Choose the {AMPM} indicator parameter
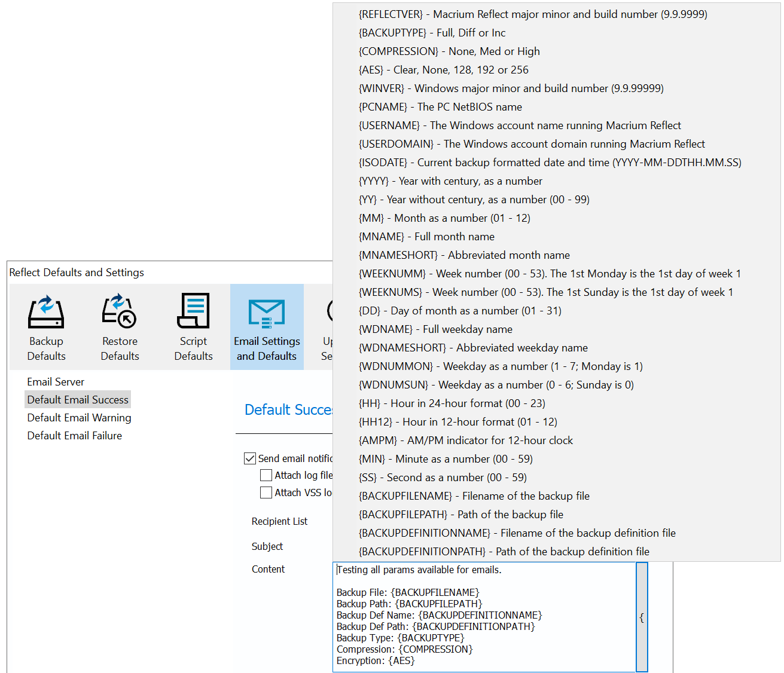The image size is (784, 673). click(x=556, y=440)
